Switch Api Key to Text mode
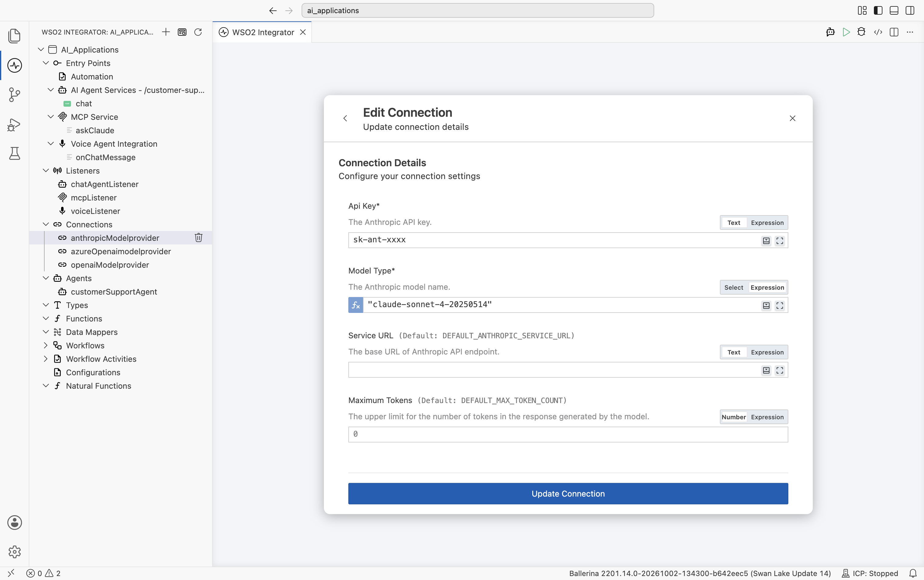The image size is (924, 580). click(734, 222)
